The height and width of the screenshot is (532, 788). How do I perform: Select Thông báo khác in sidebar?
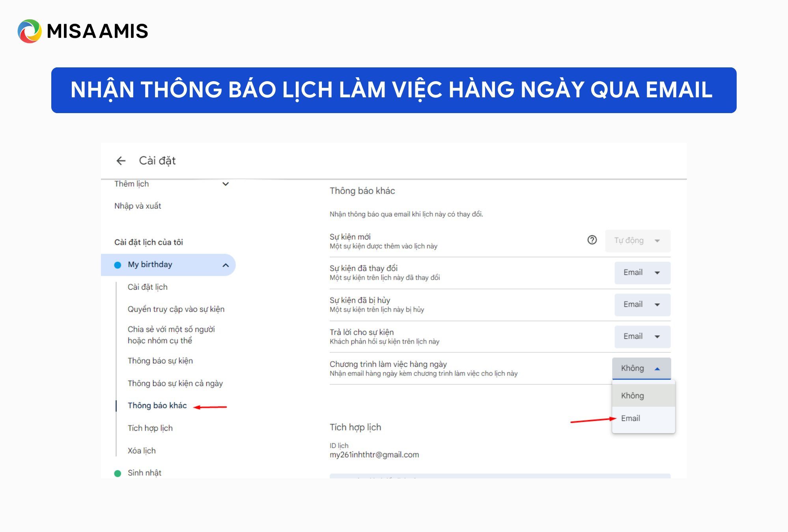pyautogui.click(x=157, y=406)
